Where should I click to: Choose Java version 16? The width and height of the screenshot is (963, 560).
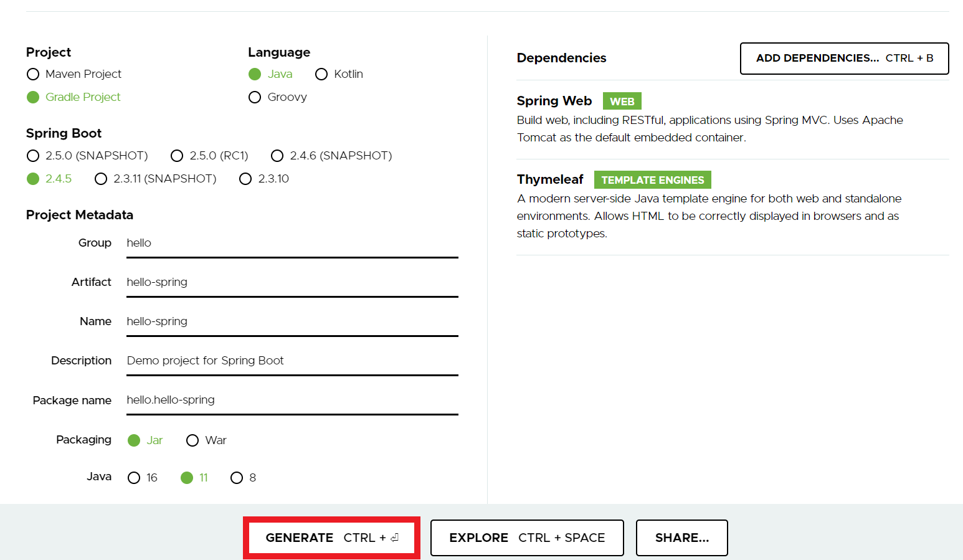143,478
